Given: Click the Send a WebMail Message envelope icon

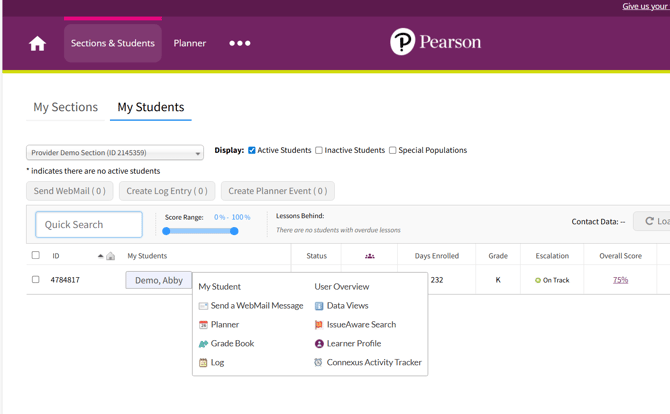Looking at the screenshot, I should 203,306.
